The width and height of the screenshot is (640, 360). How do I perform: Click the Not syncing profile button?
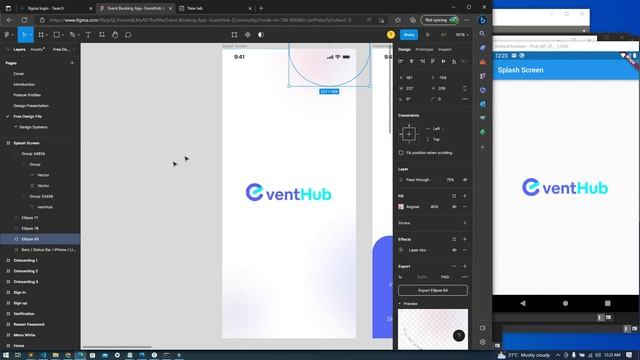pyautogui.click(x=439, y=20)
